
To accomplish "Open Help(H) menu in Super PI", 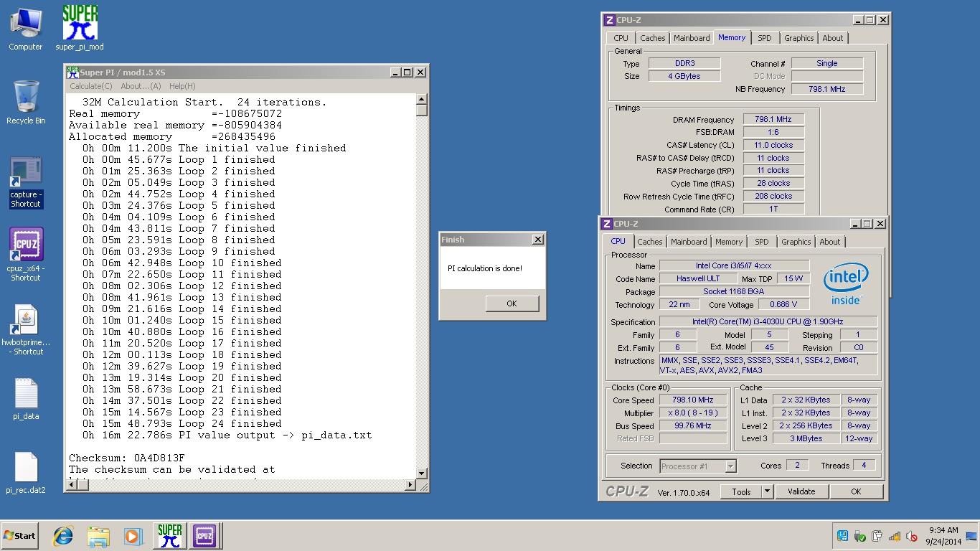I will coord(182,86).
